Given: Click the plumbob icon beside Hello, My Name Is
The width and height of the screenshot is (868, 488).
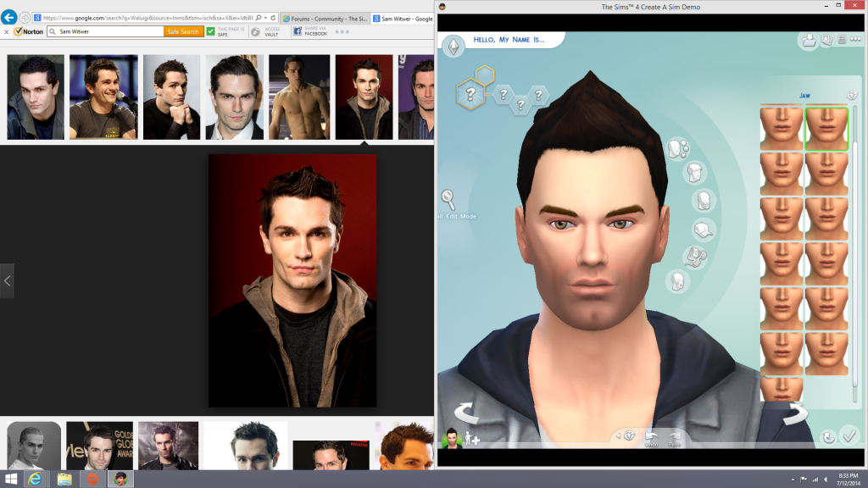Looking at the screenshot, I should coord(453,47).
